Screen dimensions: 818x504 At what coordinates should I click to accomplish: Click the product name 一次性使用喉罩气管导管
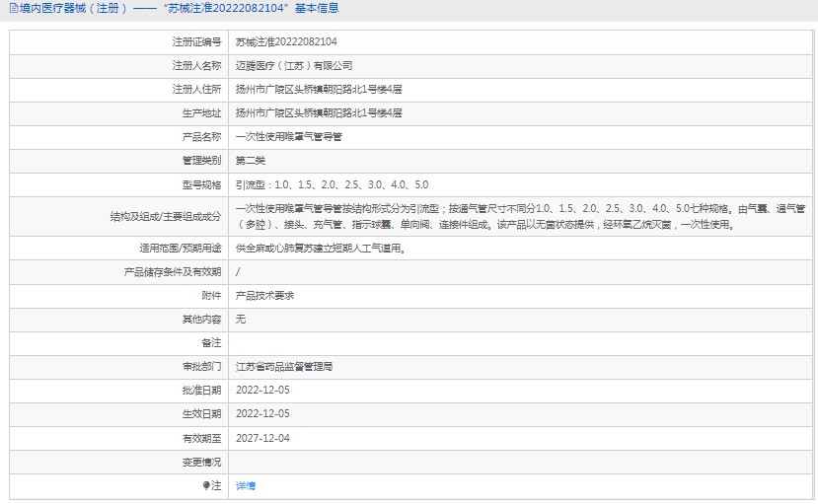pyautogui.click(x=288, y=136)
